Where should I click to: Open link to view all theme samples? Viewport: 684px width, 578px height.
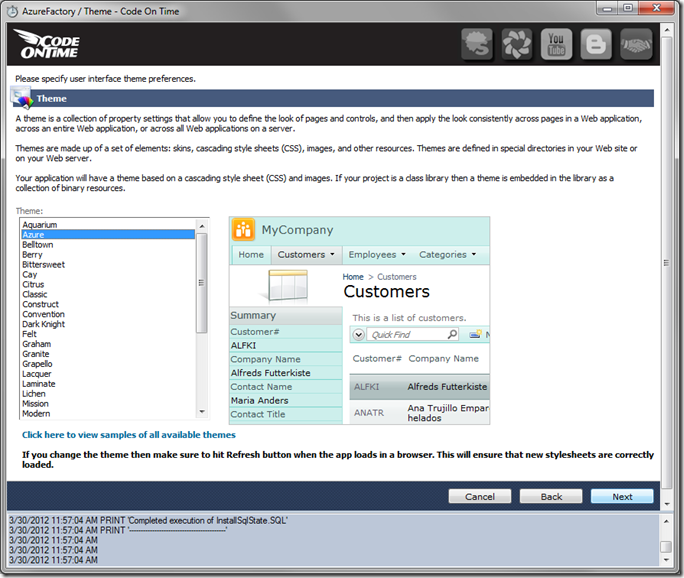click(129, 435)
